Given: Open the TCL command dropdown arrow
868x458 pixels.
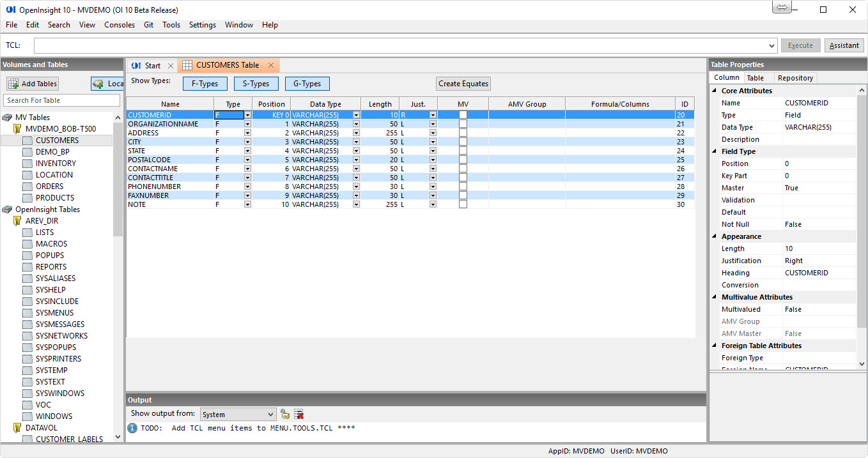Looking at the screenshot, I should click(773, 45).
